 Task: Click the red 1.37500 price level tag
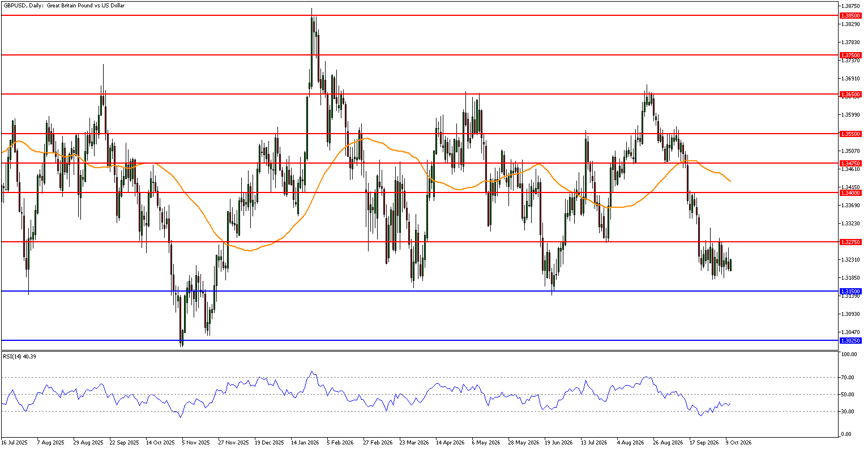click(851, 55)
